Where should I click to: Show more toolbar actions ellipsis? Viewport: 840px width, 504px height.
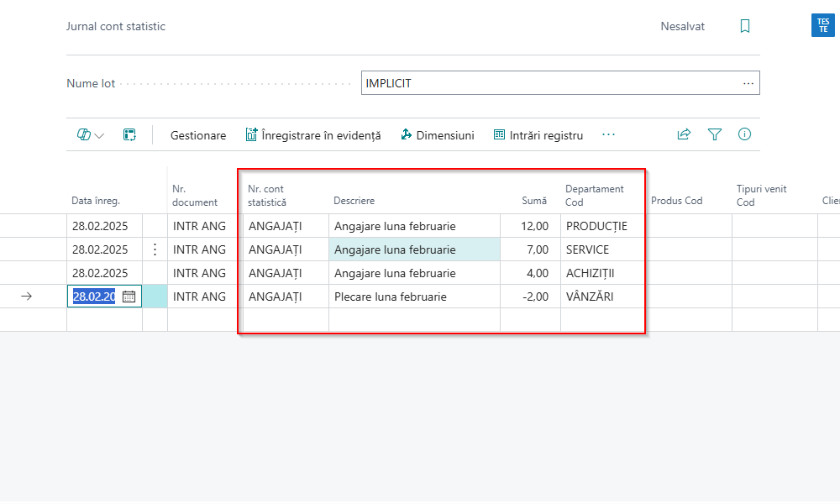[608, 134]
